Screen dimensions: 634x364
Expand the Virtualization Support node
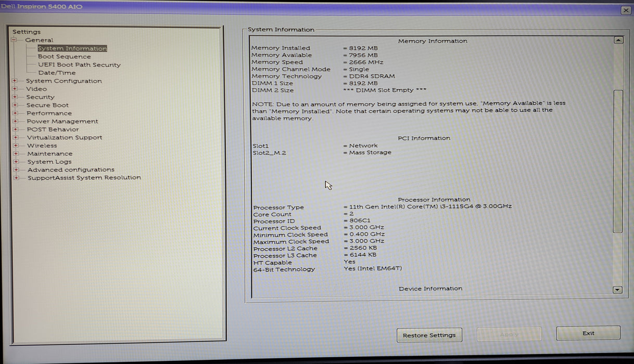tap(16, 137)
